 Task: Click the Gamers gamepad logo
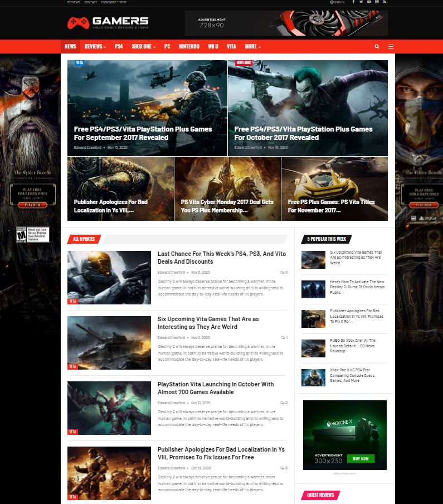tap(78, 23)
